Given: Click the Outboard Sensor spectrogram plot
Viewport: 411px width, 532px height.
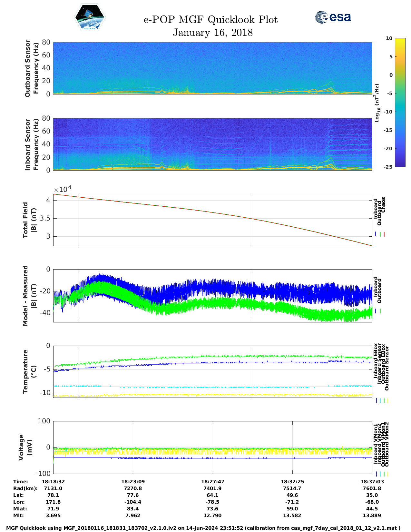Looking at the screenshot, I should point(212,68).
